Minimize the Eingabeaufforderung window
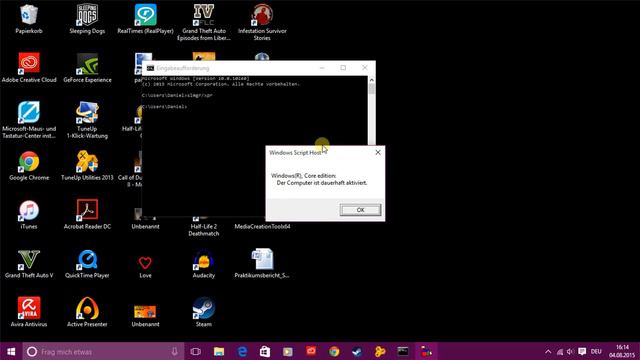 coord(322,68)
